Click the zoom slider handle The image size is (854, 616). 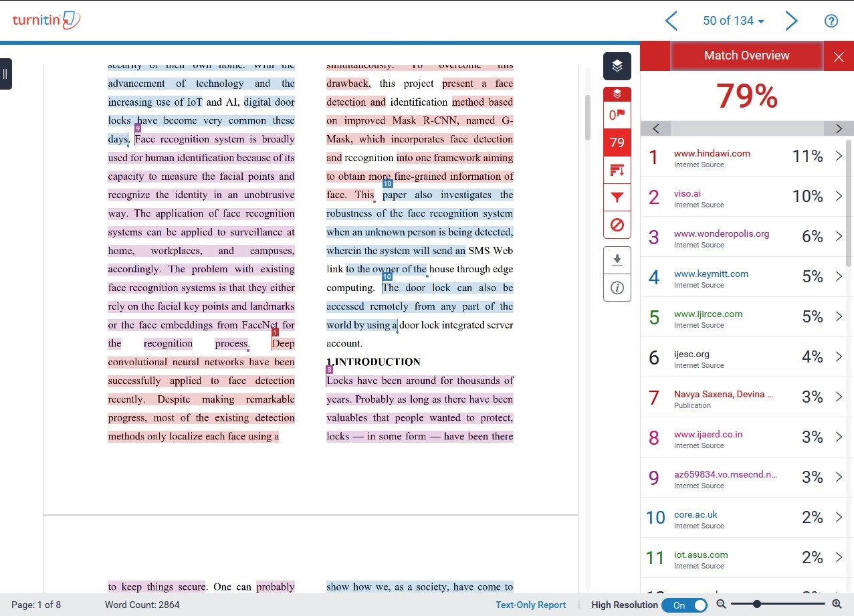[x=756, y=605]
